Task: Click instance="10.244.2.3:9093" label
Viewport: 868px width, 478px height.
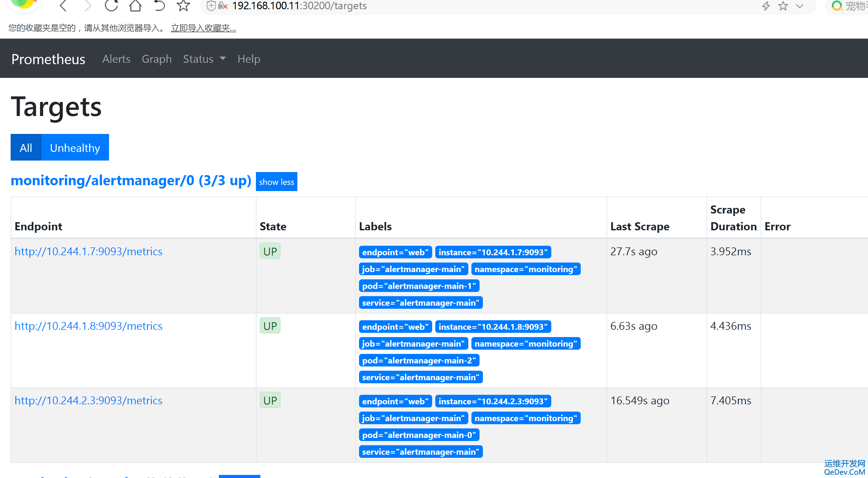Action: pyautogui.click(x=493, y=401)
